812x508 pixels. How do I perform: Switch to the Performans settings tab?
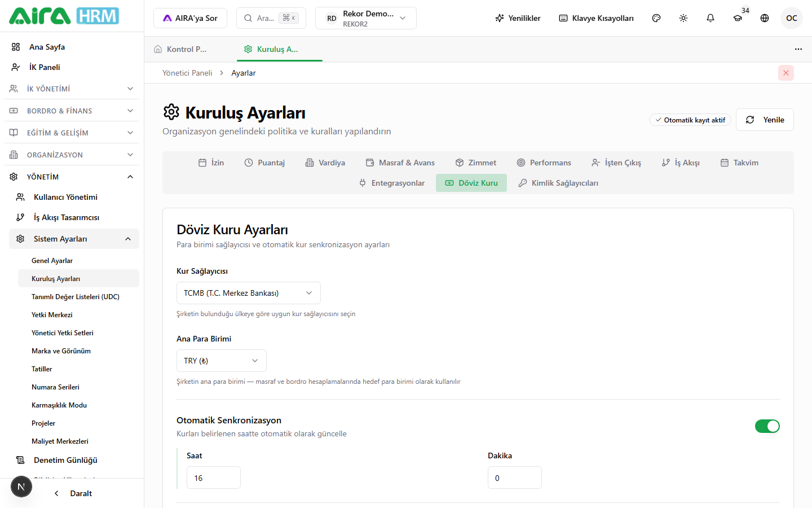point(544,163)
